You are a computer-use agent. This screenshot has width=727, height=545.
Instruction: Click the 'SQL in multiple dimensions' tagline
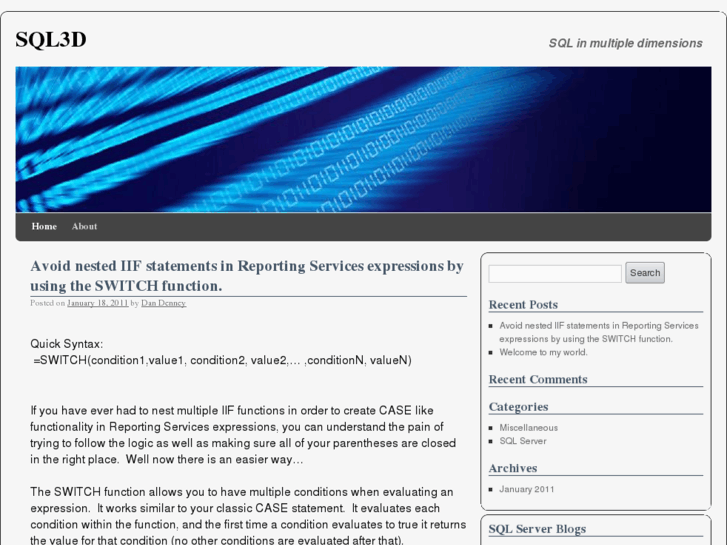[x=625, y=43]
